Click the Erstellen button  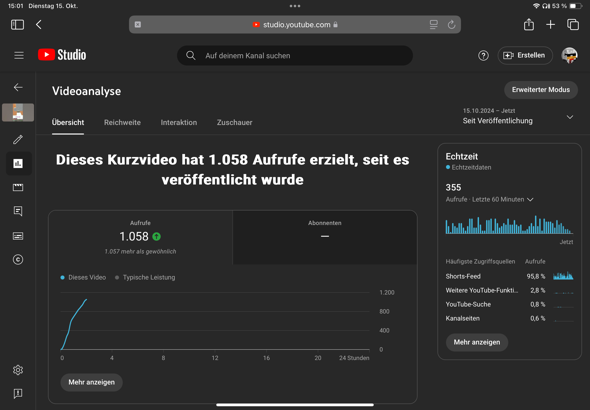click(525, 56)
